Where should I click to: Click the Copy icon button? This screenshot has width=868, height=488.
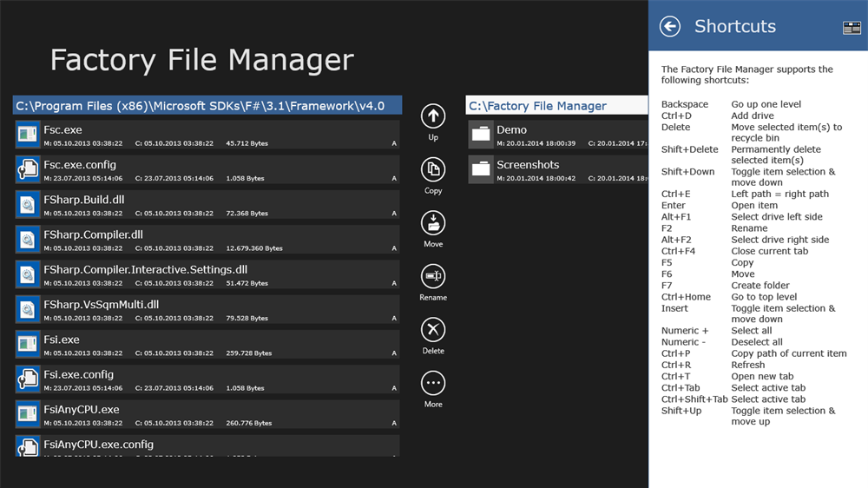(432, 169)
